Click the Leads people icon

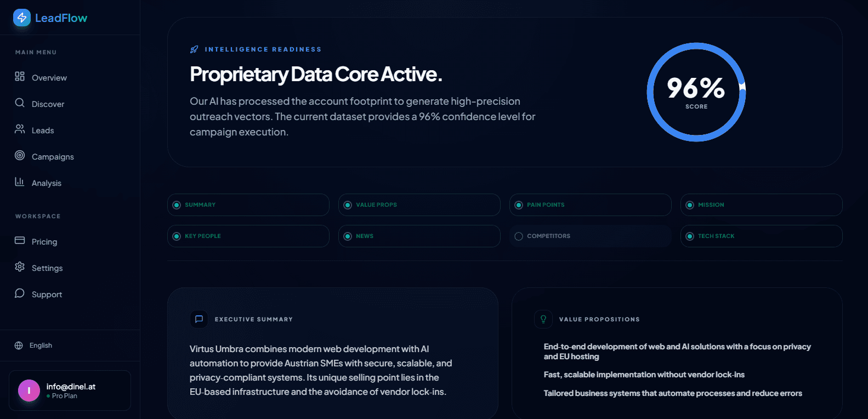tap(20, 129)
